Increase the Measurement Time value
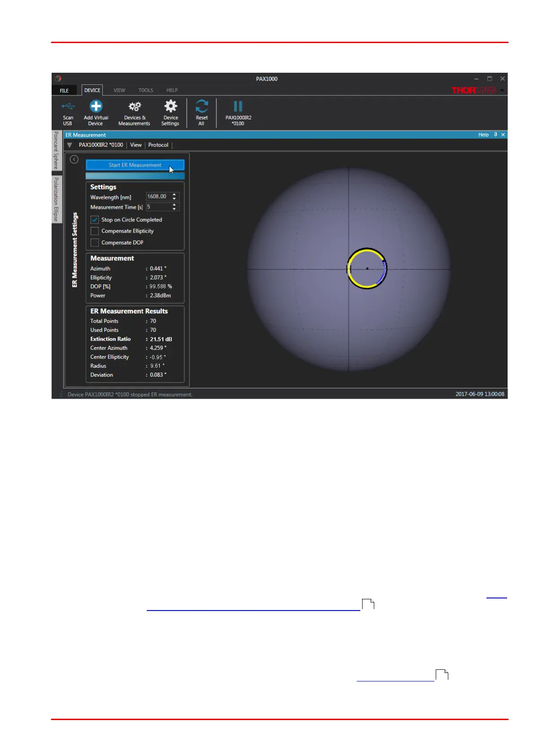534x756 pixels. (x=174, y=205)
